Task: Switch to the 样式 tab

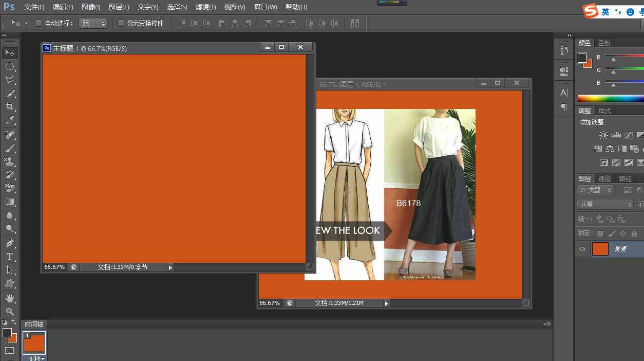Action: (605, 111)
